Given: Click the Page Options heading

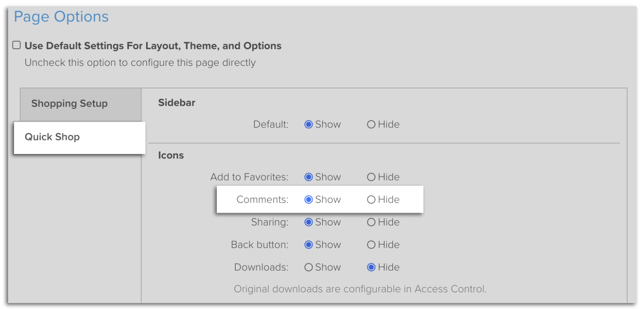Looking at the screenshot, I should tap(62, 17).
